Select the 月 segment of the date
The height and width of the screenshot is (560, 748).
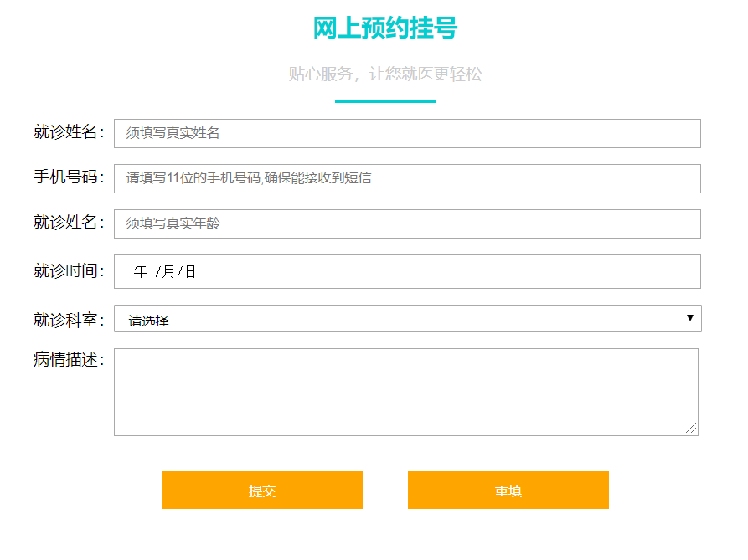click(168, 271)
